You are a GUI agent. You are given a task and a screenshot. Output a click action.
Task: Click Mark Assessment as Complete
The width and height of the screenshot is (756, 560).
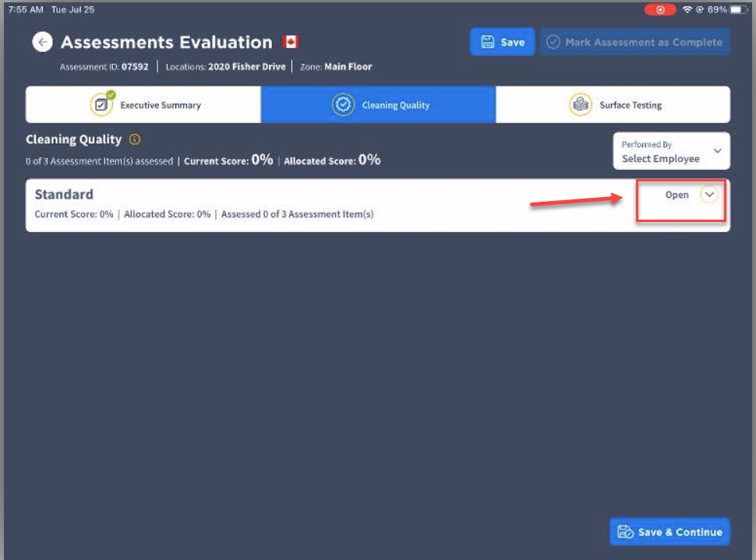pyautogui.click(x=635, y=42)
